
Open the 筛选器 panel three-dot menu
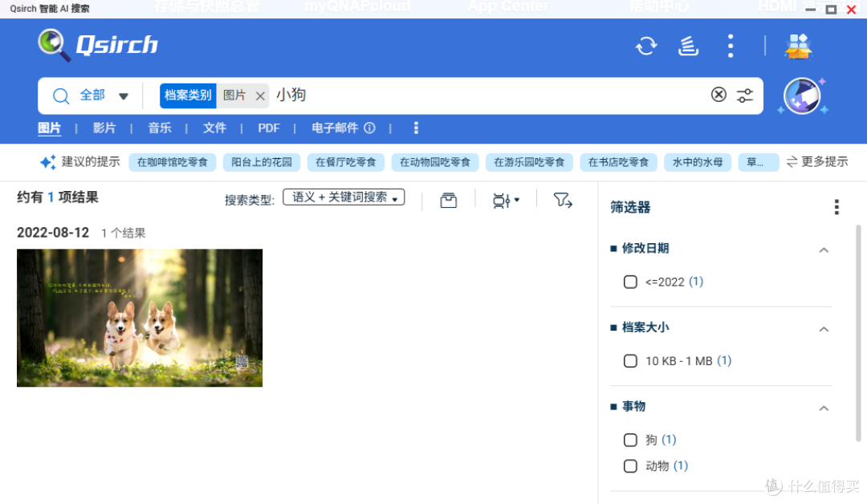pyautogui.click(x=836, y=207)
